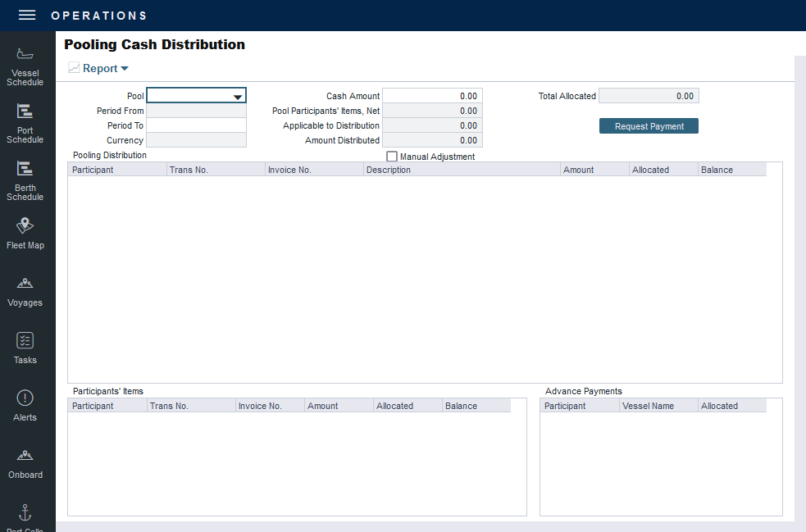Click into the Cash Amount field
This screenshot has width=806, height=532.
[x=432, y=96]
